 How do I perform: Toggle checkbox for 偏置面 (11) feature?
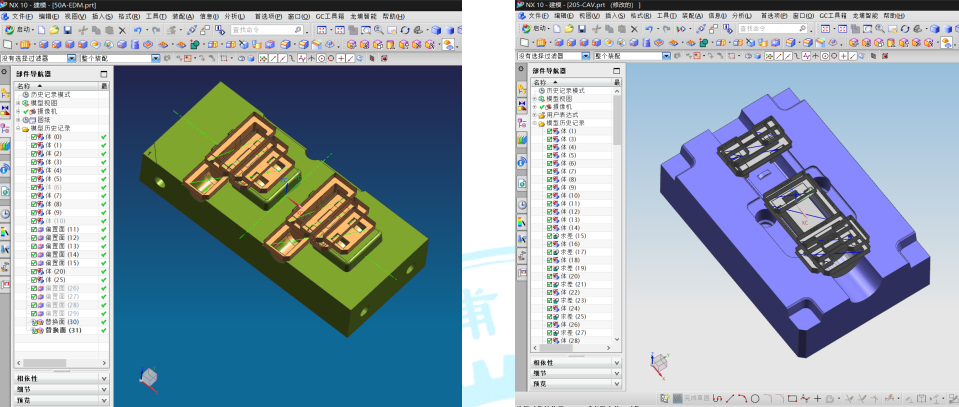click(34, 229)
